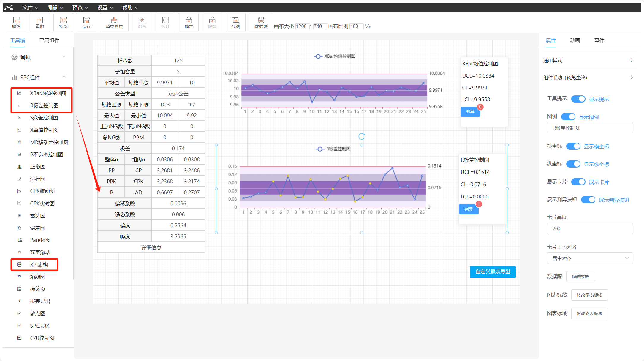Select KPI表格 in the toolbox
The height and width of the screenshot is (361, 644).
coord(39,265)
